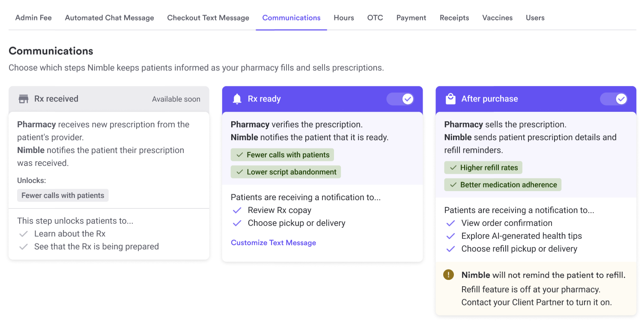Click the bell icon in Rx ready header
The width and height of the screenshot is (644, 324).
(237, 99)
